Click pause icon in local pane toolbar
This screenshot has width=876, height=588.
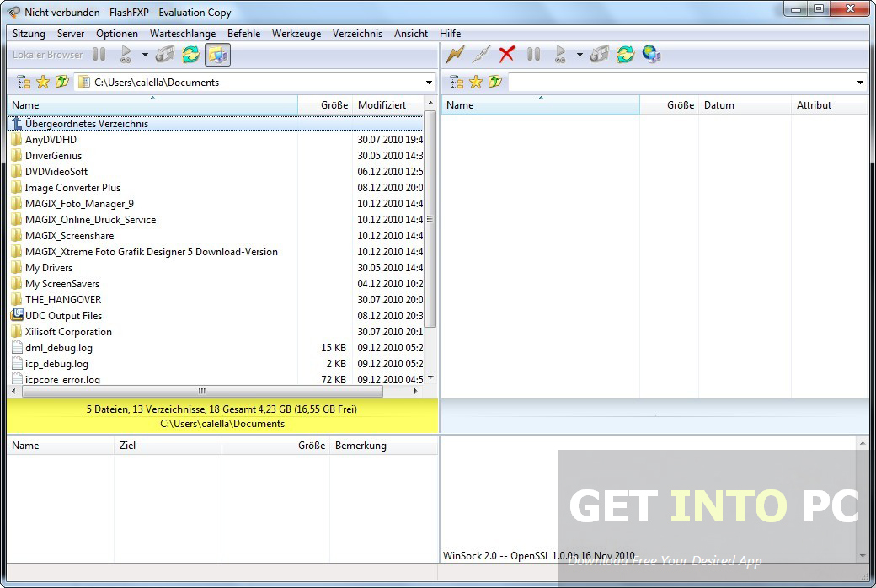99,54
